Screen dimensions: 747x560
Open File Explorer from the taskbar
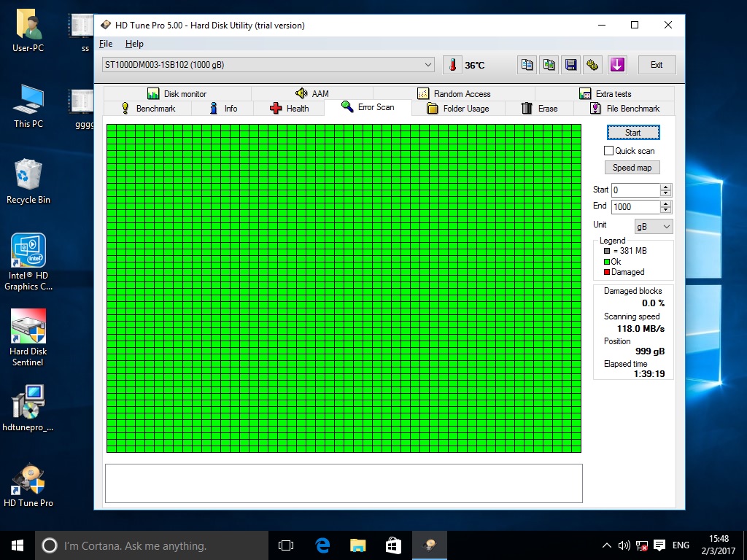pyautogui.click(x=357, y=545)
